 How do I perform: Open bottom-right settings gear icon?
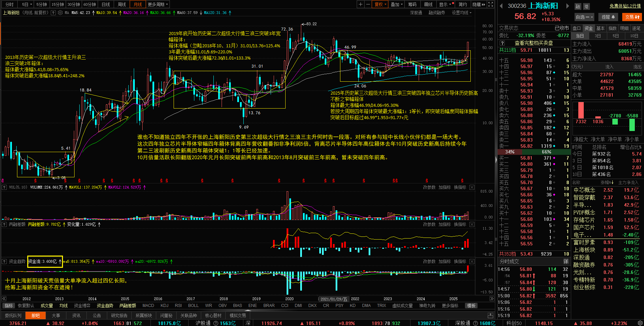[x=640, y=323]
